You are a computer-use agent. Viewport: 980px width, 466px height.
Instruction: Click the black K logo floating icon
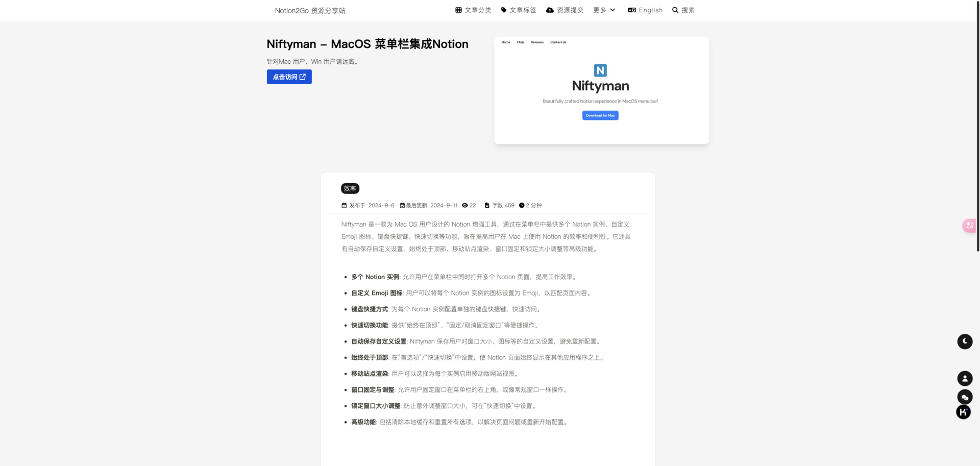click(963, 412)
